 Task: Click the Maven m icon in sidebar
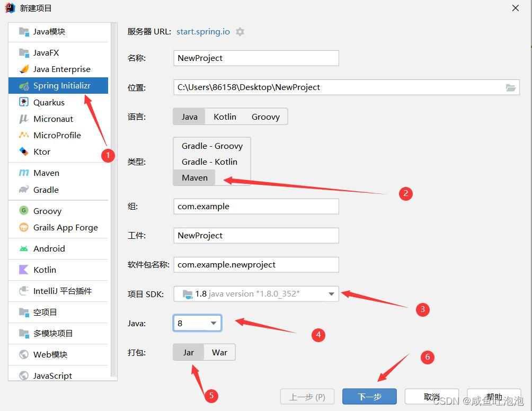pos(24,173)
